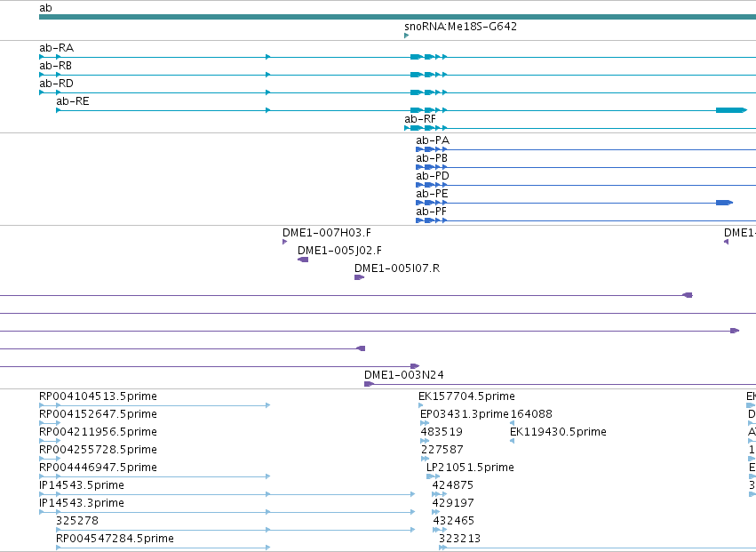Select IP14543.5prime EST label
This screenshot has width=756, height=552.
coord(82,485)
